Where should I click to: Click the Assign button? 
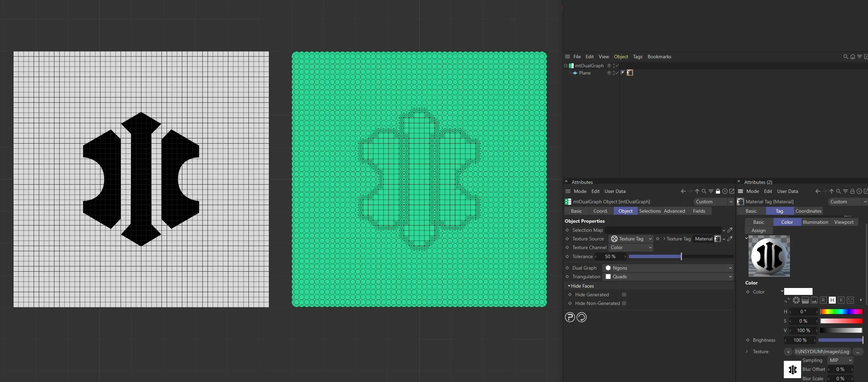(759, 230)
